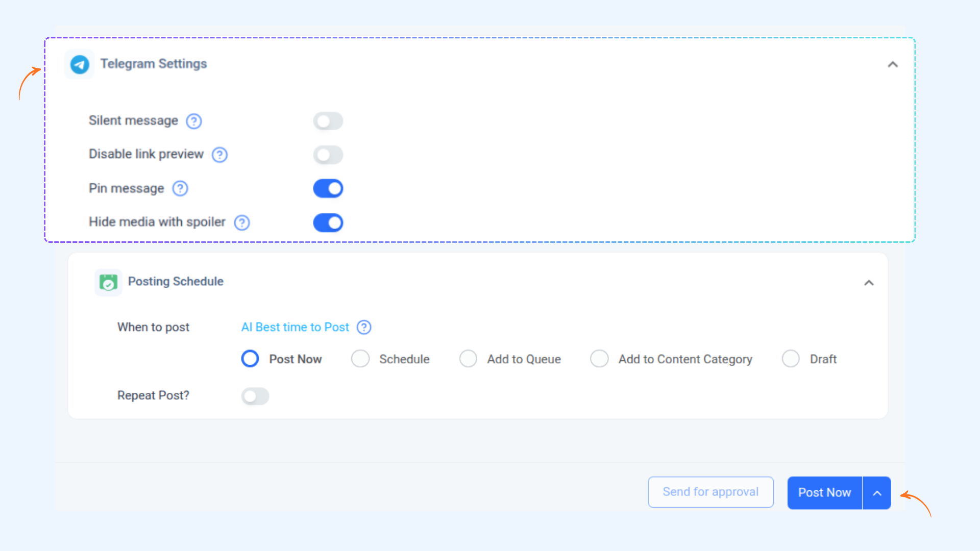Turn off the Pin message toggle
980x551 pixels.
click(x=328, y=189)
